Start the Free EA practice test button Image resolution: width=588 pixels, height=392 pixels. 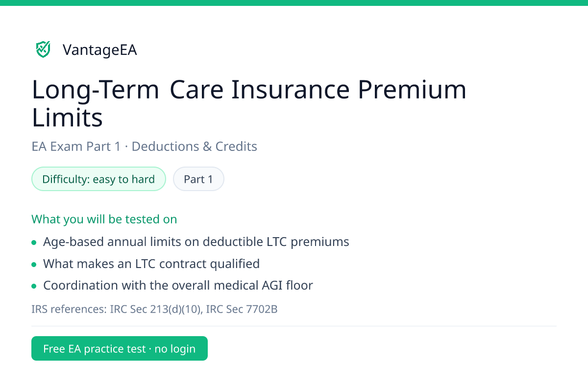120,348
